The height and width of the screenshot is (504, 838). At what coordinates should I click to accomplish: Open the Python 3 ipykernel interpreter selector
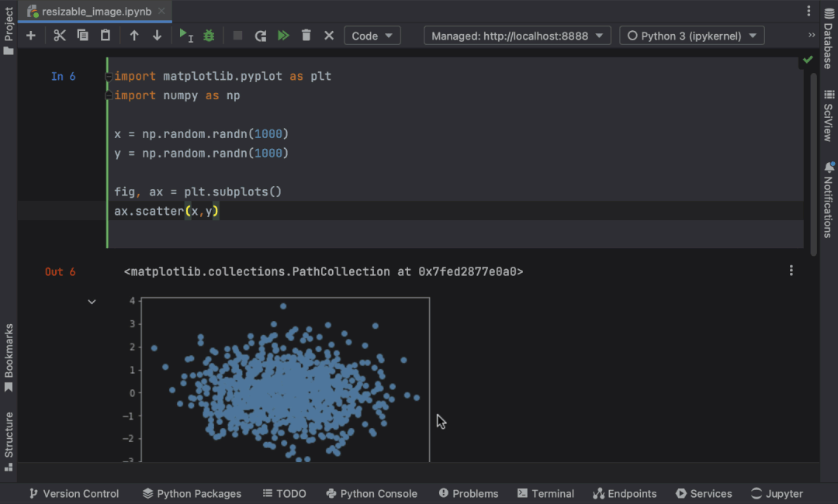[691, 35]
